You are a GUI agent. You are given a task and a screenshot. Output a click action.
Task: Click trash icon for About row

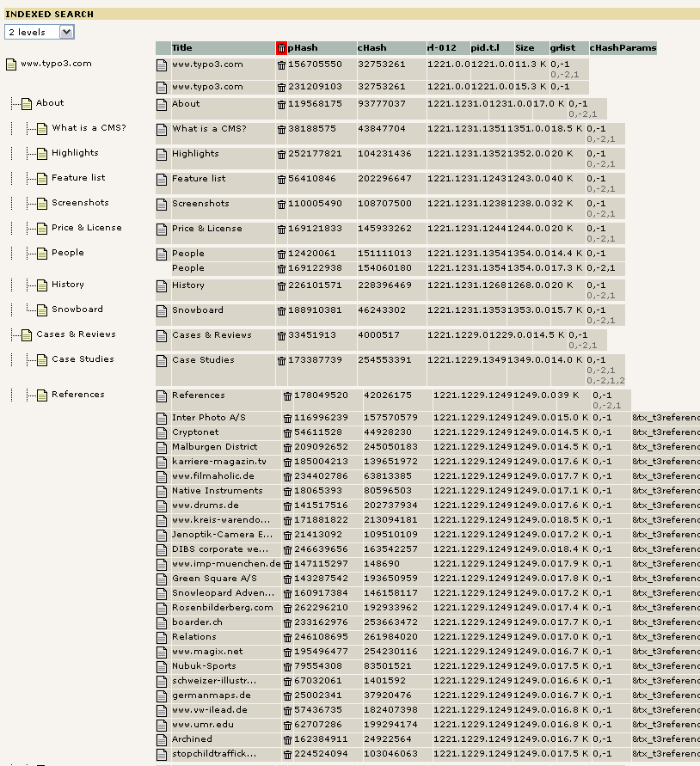pos(281,105)
